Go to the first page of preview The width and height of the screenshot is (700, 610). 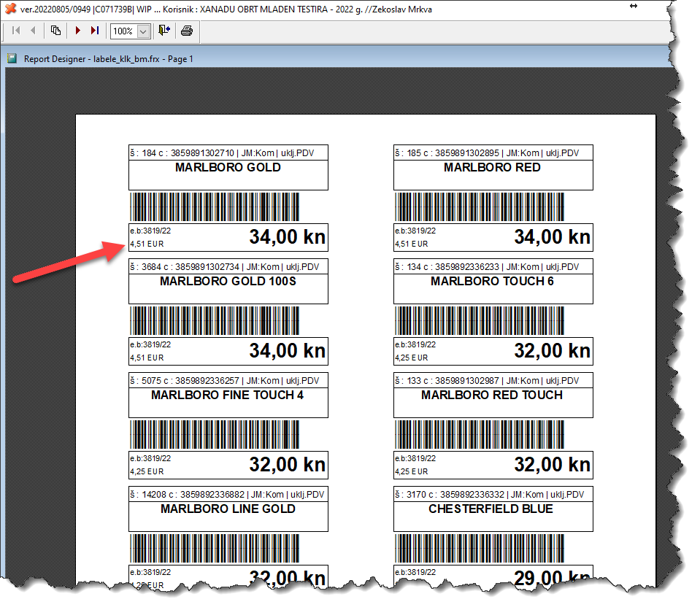pyautogui.click(x=16, y=31)
